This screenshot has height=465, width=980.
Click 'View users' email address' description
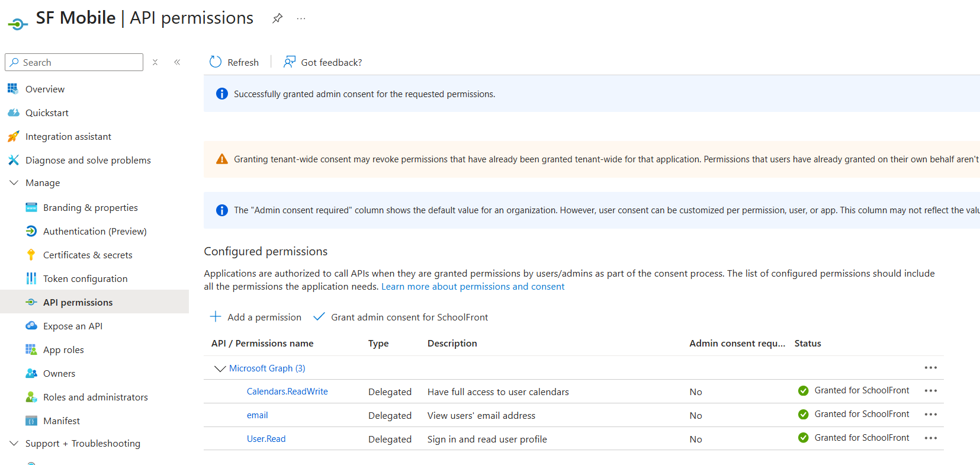click(x=481, y=416)
